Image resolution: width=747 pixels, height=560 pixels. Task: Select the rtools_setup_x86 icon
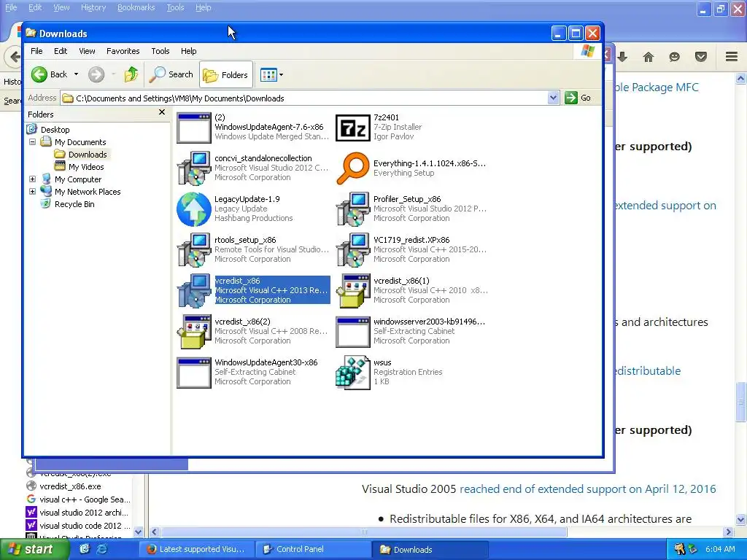pyautogui.click(x=193, y=250)
